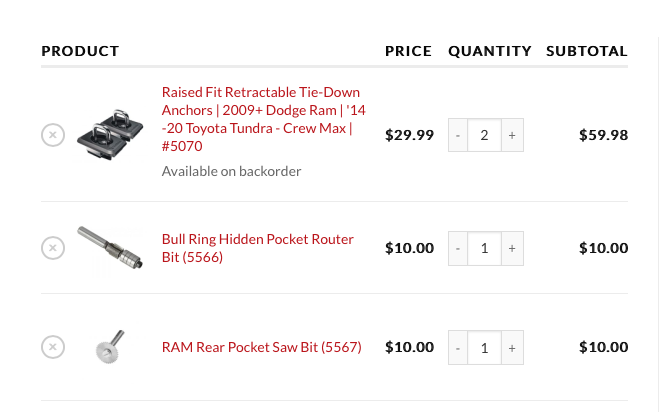
Task: Click the Saw Bit quantity field
Action: coord(484,348)
